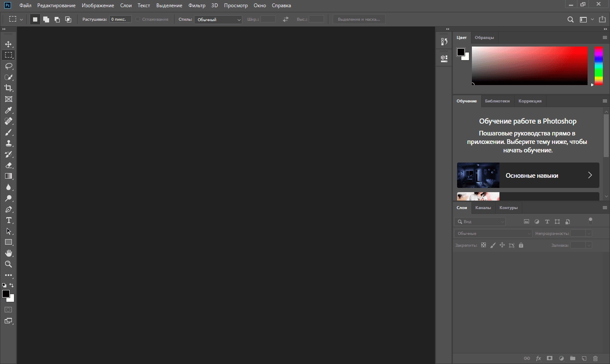610x364 pixels.
Task: Select the Dodge tool
Action: click(8, 199)
